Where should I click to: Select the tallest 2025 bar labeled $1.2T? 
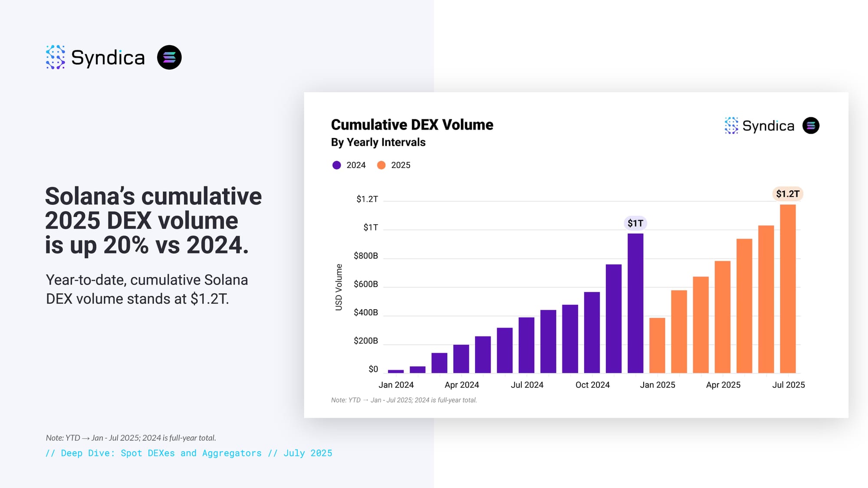pyautogui.click(x=788, y=289)
